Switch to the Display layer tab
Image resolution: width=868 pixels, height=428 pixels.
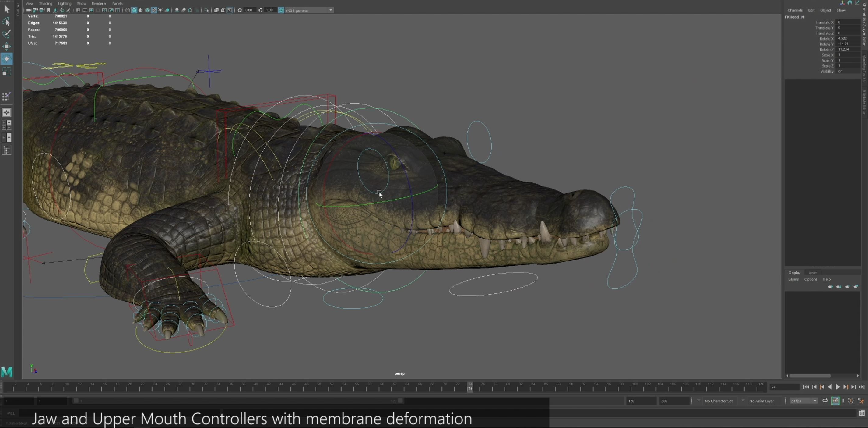794,273
